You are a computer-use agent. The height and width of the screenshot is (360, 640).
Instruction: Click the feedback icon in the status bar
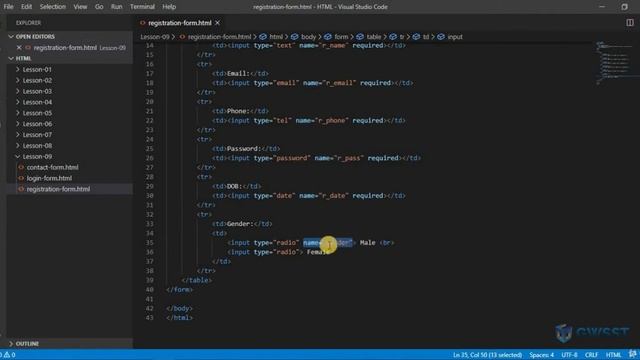coord(632,354)
